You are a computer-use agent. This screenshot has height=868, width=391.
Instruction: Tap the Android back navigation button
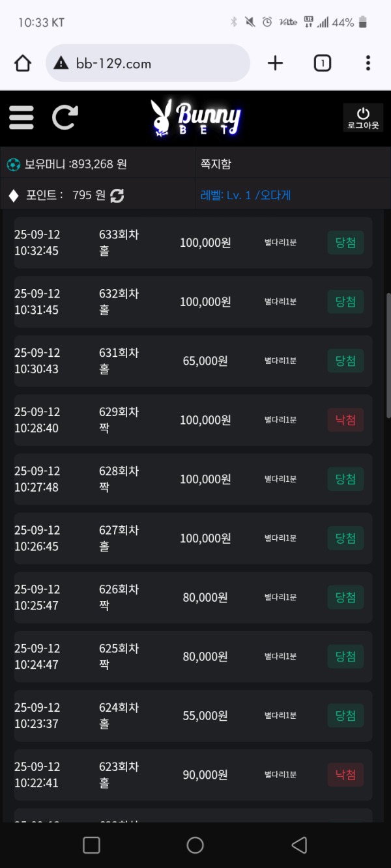[299, 845]
